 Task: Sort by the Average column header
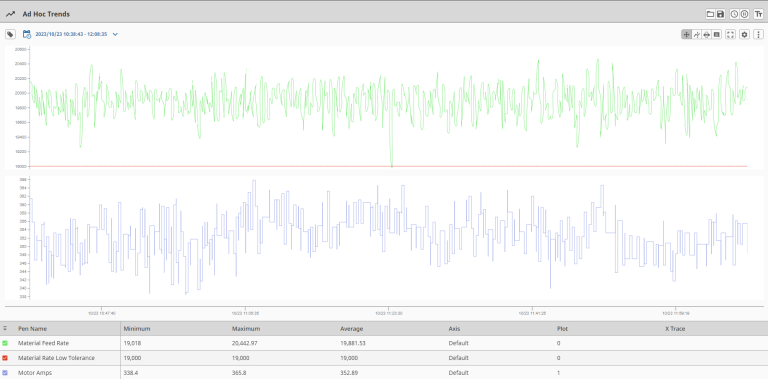(x=352, y=329)
